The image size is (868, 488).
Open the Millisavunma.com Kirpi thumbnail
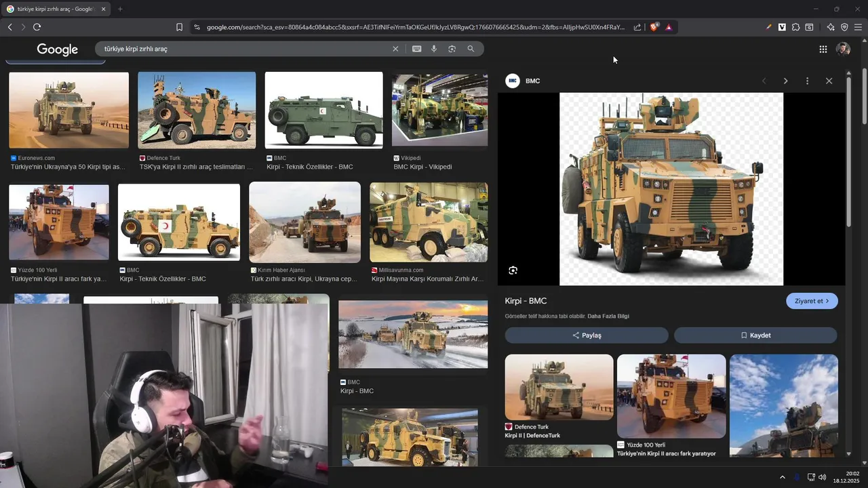tap(429, 222)
